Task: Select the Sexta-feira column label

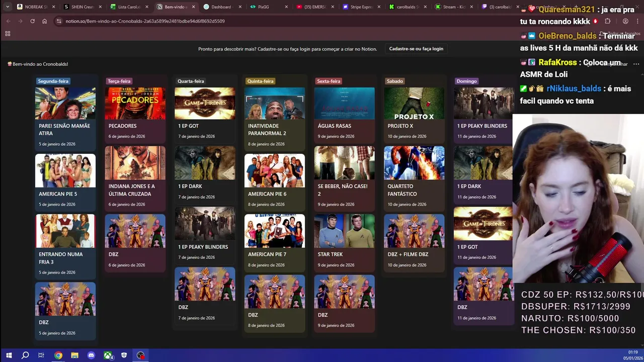Action: (329, 81)
